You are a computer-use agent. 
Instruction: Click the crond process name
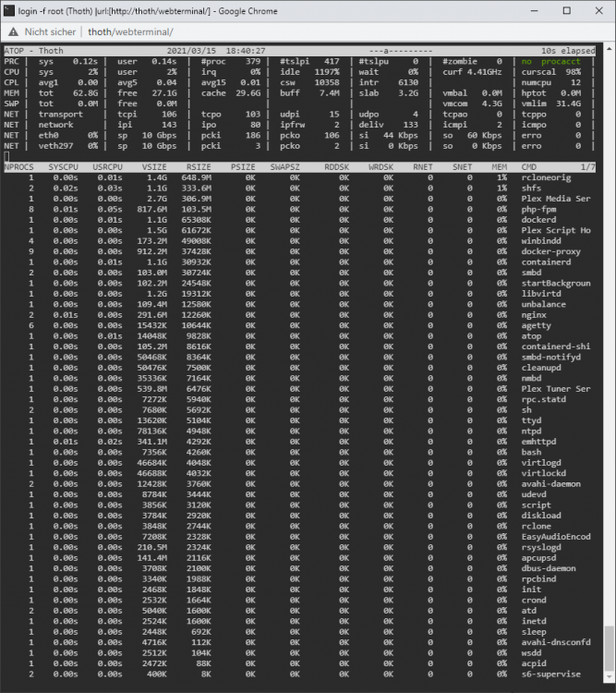point(534,601)
